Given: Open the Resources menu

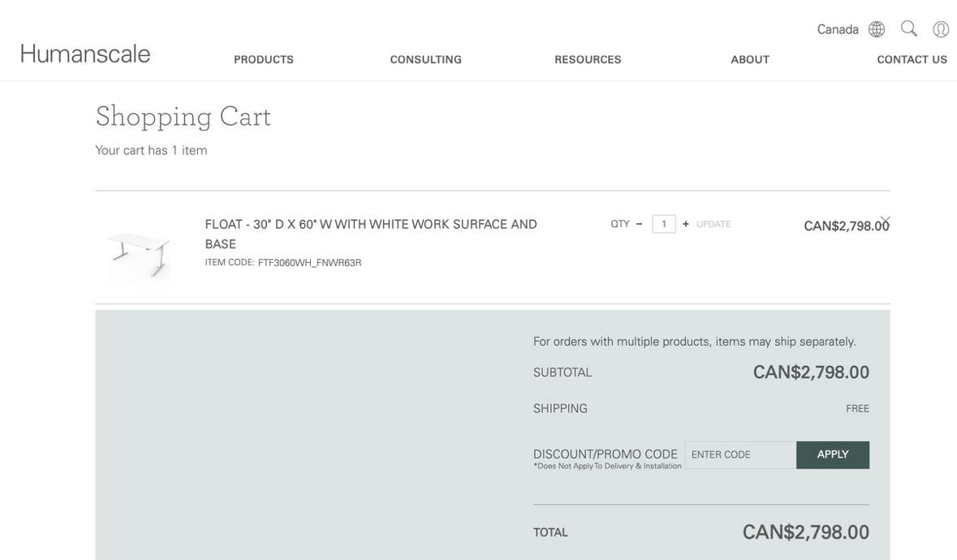Looking at the screenshot, I should (x=588, y=60).
